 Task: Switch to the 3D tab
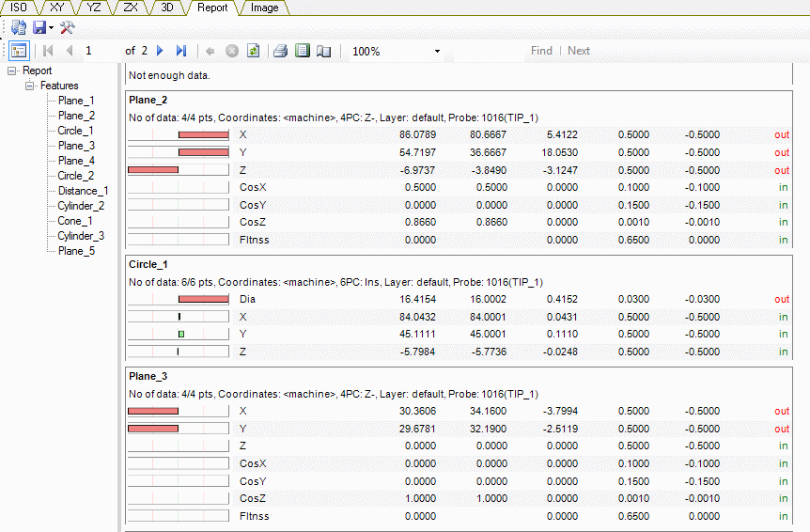pos(166,8)
